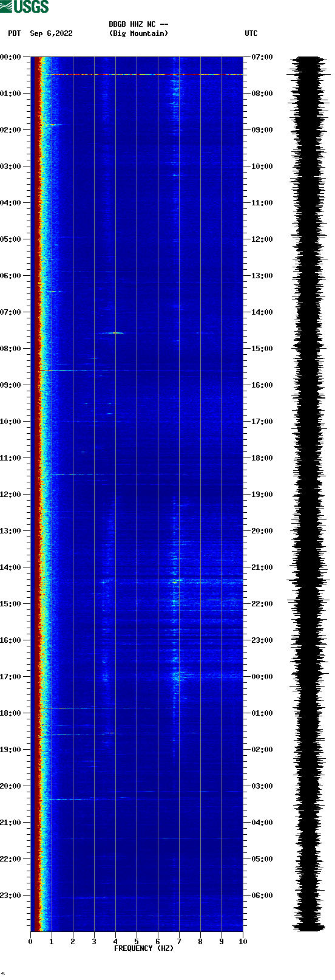Click the date text 'Sep 6,2022'
This screenshot has height=980, width=335.
51,33
